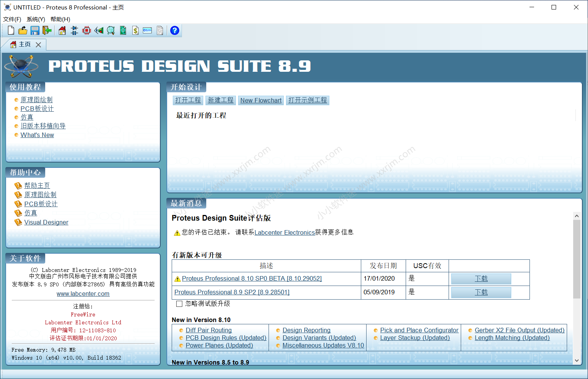Close the project with the door arrow icon
Image resolution: width=588 pixels, height=379 pixels.
tap(47, 30)
